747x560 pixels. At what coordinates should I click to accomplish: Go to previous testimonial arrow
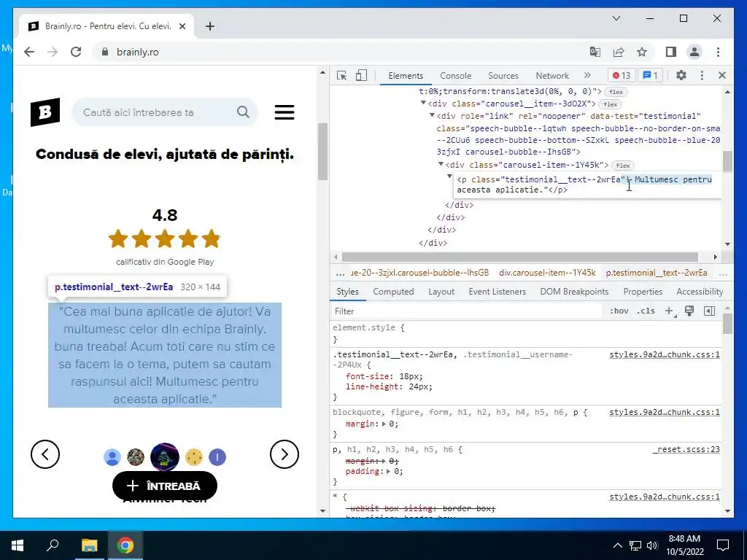pyautogui.click(x=45, y=454)
